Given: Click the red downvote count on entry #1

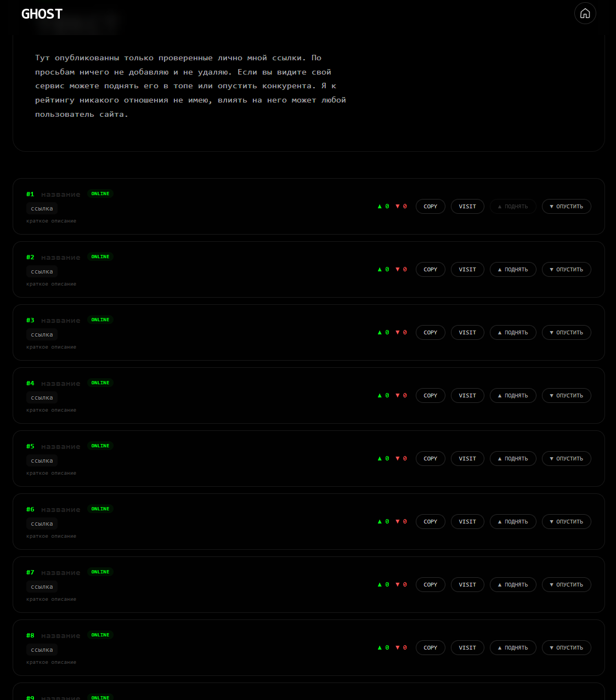Looking at the screenshot, I should coord(401,207).
